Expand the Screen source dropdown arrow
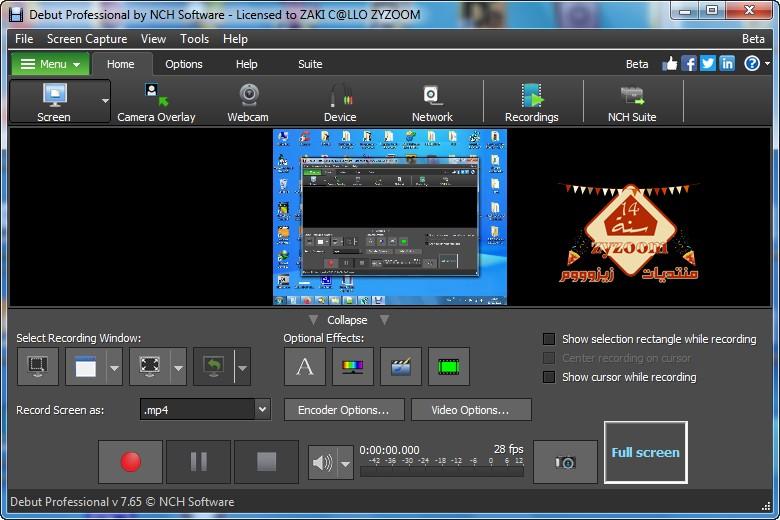Viewport: 780px width, 520px height. click(x=105, y=101)
